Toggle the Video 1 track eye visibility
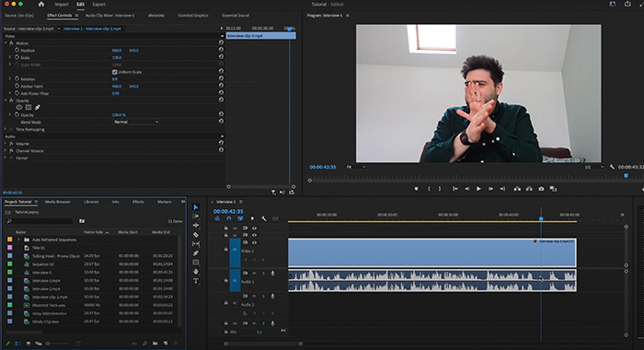This screenshot has width=644, height=350. (254, 242)
